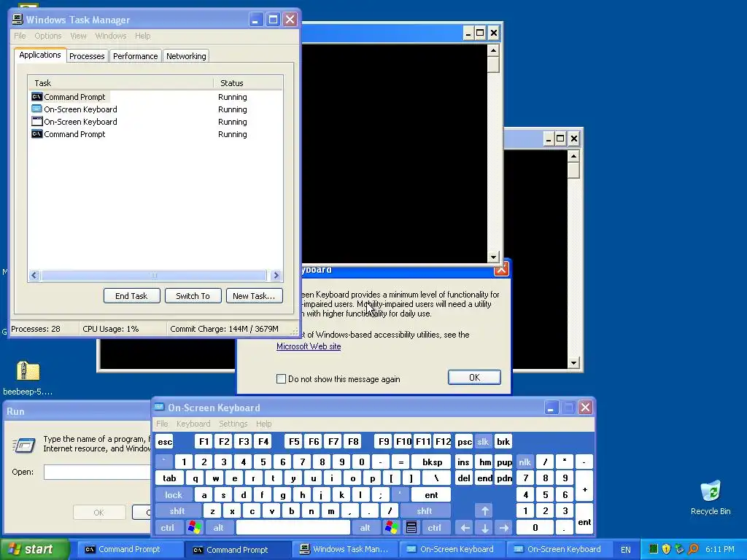This screenshot has height=560, width=747.
Task: Click the application menu key on keyboard
Action: (411, 528)
